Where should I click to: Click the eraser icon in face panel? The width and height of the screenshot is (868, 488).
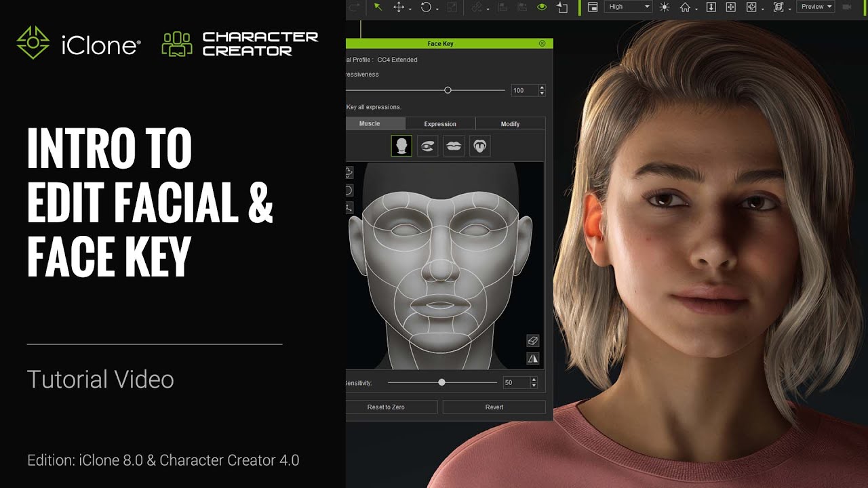coord(532,341)
